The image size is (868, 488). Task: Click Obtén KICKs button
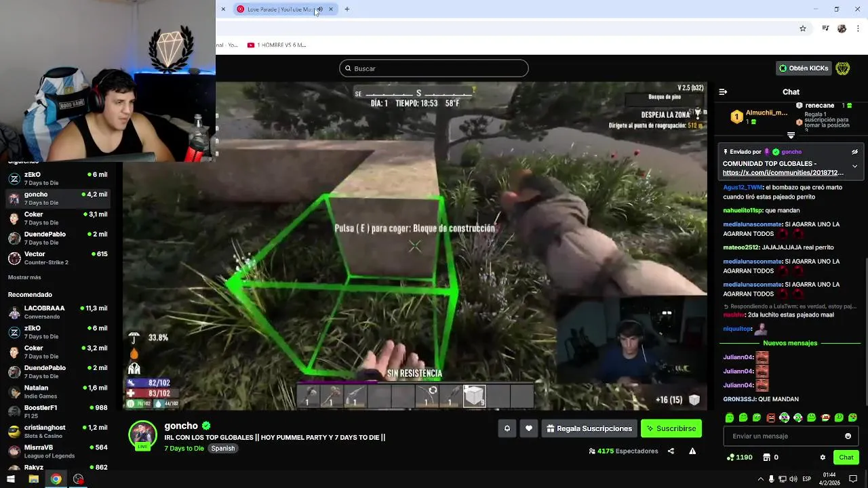click(x=804, y=68)
